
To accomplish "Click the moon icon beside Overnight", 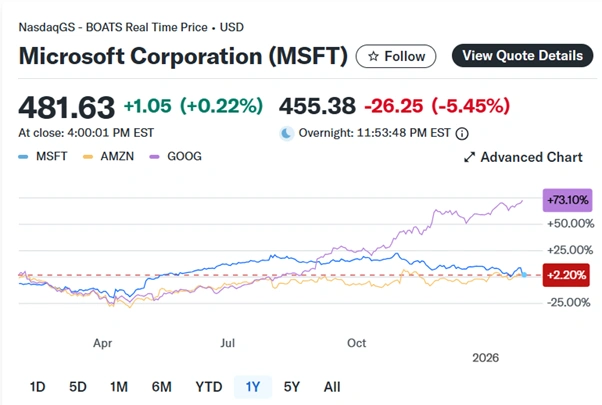I will coord(288,131).
